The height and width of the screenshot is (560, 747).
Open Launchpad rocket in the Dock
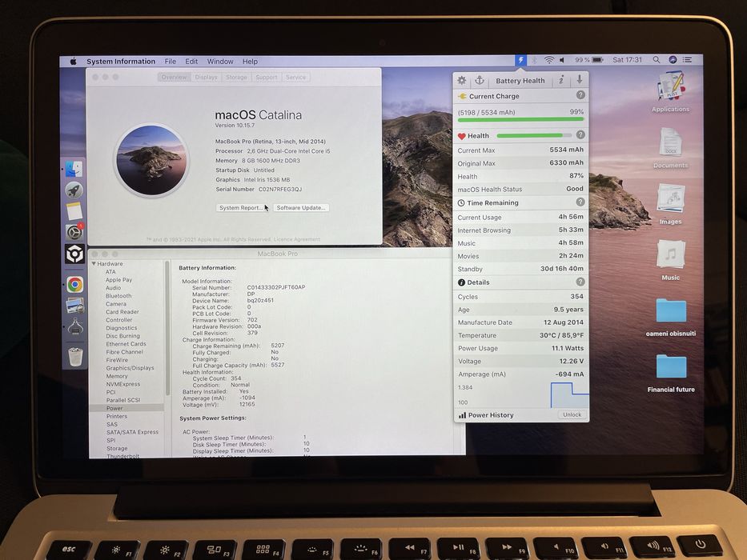coord(74,190)
